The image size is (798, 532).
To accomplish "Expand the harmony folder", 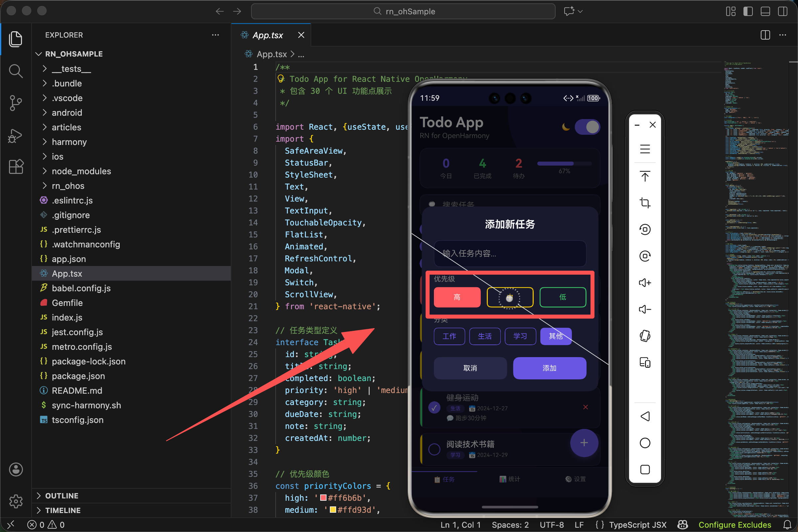I will point(69,142).
